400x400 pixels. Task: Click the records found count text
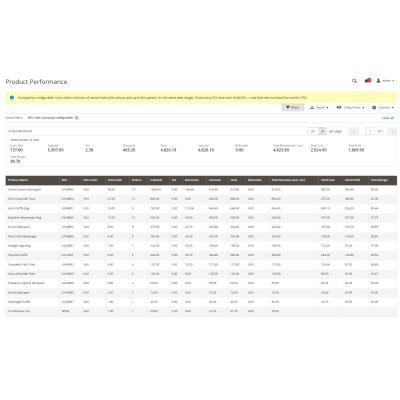point(20,131)
